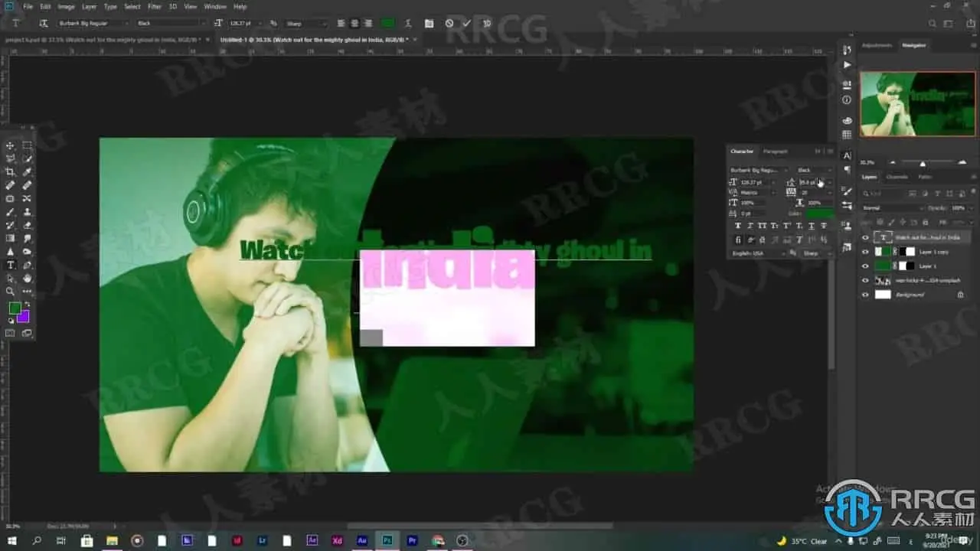Viewport: 980px width, 551px height.
Task: Cancel the current text edit
Action: pos(449,24)
